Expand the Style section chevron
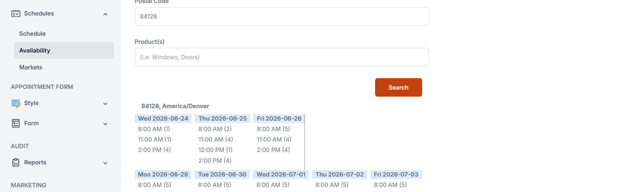The height and width of the screenshot is (192, 644). coord(105,104)
